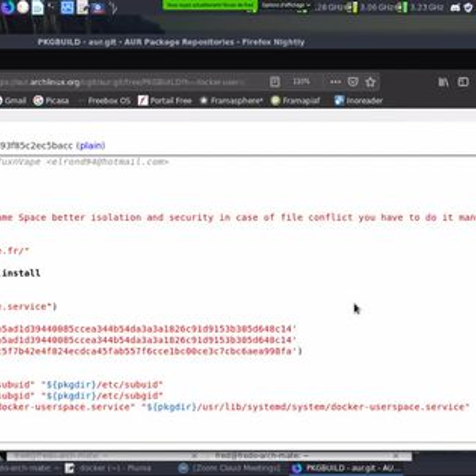Launch the document-page panel launcher icon
The image size is (476, 476).
click(x=38, y=8)
